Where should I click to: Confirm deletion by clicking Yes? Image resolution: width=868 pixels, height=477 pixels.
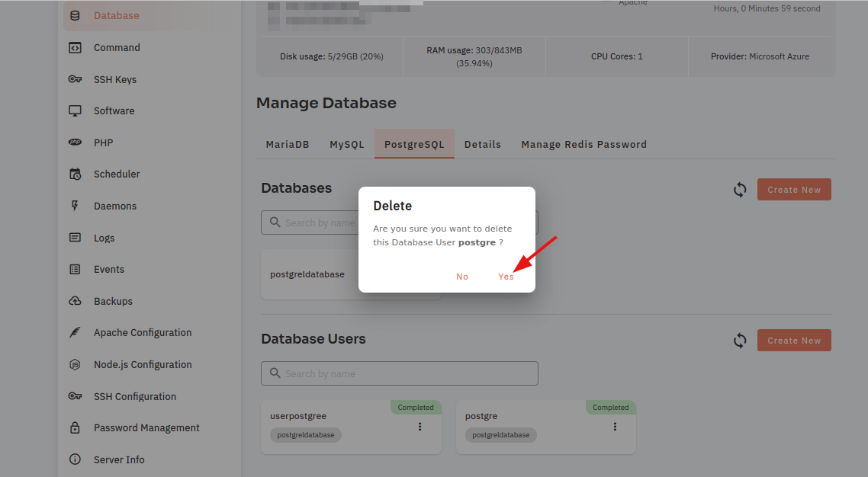click(x=506, y=277)
